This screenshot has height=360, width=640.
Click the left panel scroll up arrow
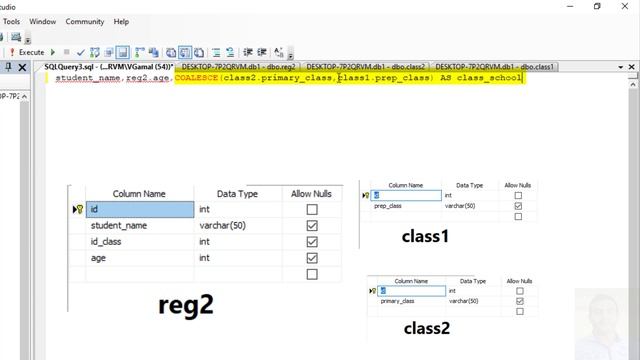pos(24,97)
